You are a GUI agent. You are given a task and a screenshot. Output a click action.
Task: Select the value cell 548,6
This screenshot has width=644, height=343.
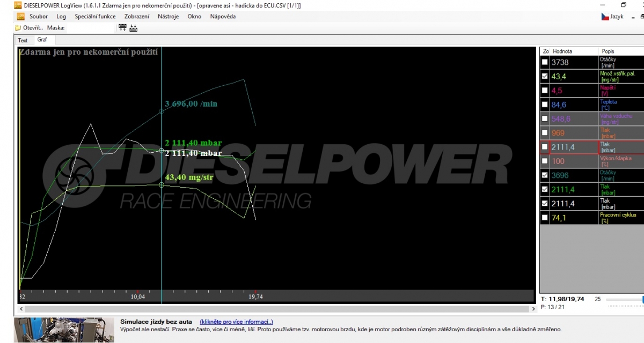(x=574, y=118)
